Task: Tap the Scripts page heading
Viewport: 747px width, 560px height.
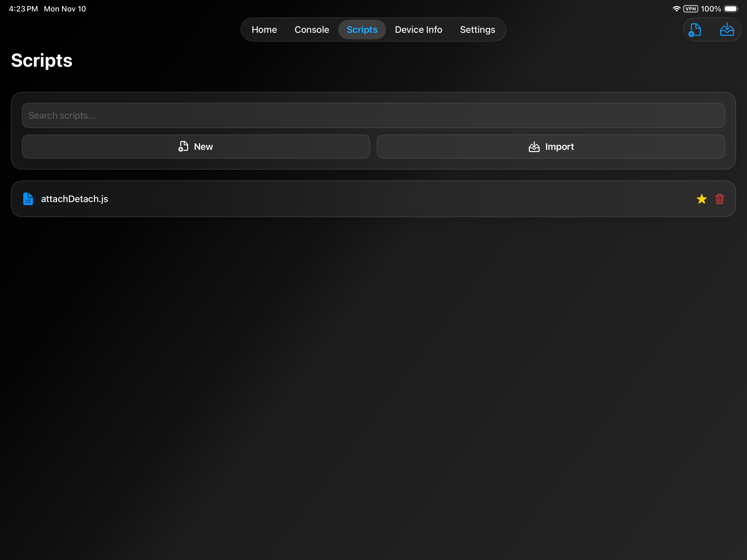Action: (42, 61)
